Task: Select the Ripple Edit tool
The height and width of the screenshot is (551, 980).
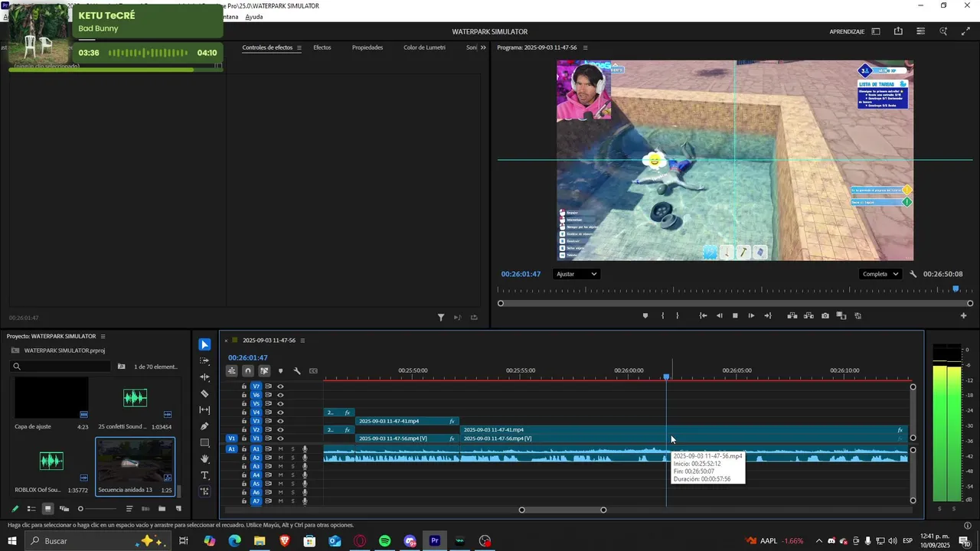Action: click(x=204, y=377)
